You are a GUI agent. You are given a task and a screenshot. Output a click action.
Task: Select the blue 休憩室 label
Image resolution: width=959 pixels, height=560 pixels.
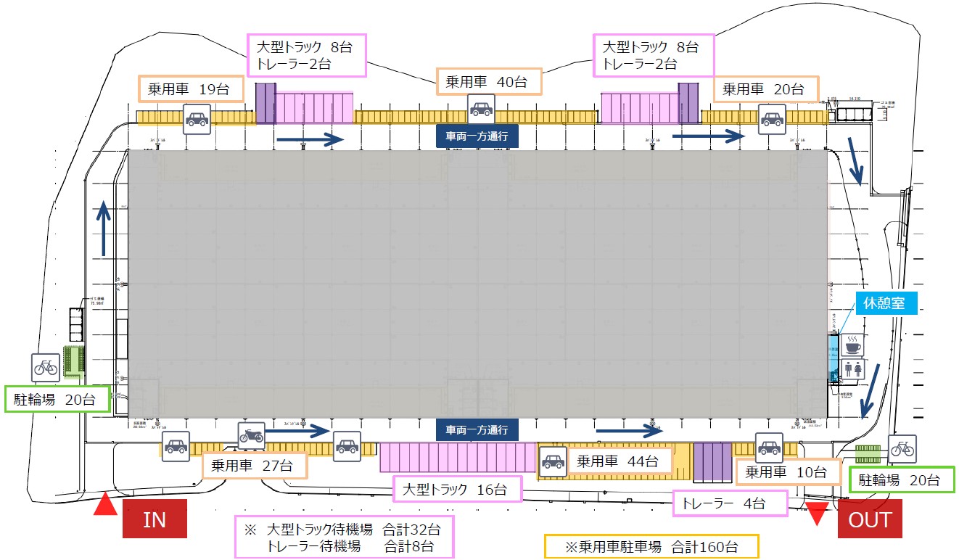click(x=887, y=303)
